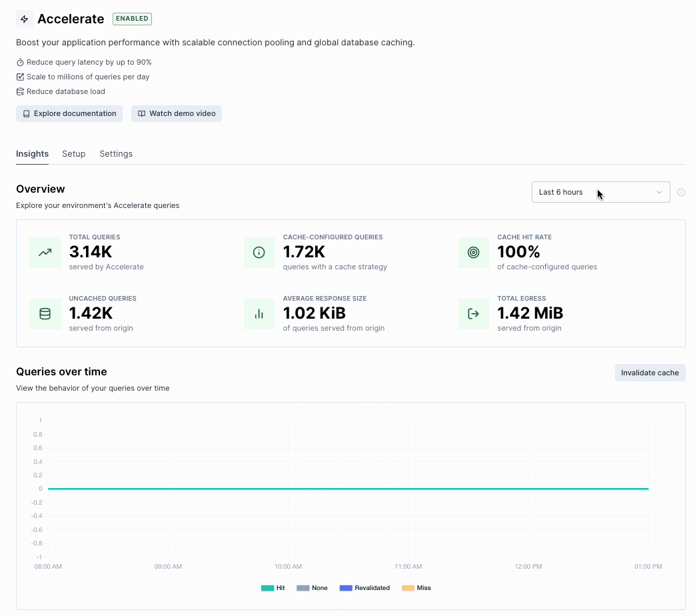Click the Total Queries trend icon
The image size is (697, 616).
click(45, 253)
